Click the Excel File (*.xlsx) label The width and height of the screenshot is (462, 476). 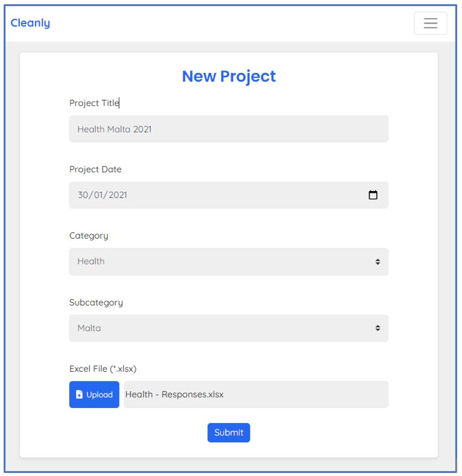coord(107,369)
